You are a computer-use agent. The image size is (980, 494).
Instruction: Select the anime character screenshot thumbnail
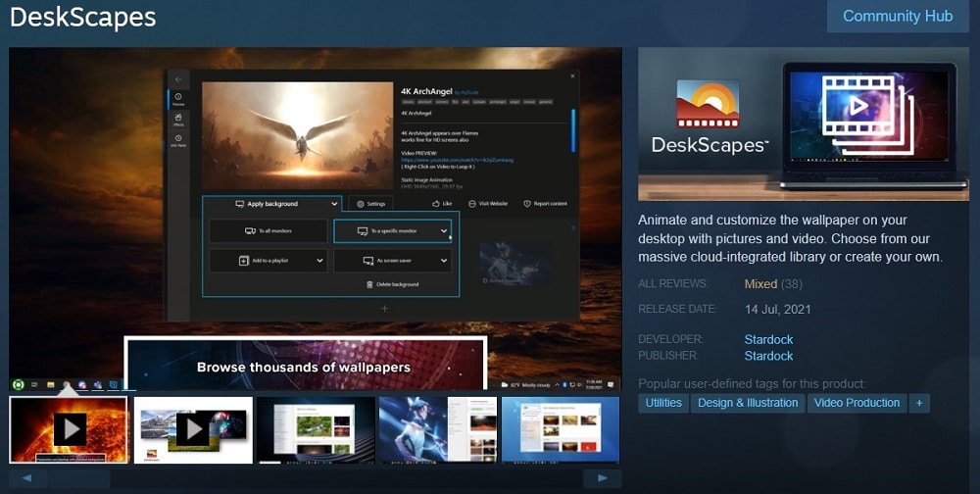(438, 429)
